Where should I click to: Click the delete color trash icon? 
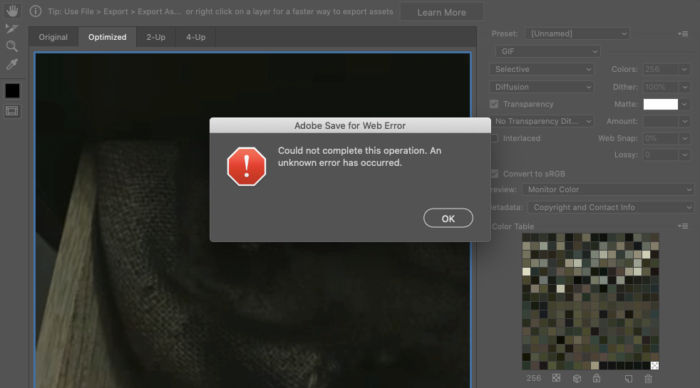[x=648, y=379]
